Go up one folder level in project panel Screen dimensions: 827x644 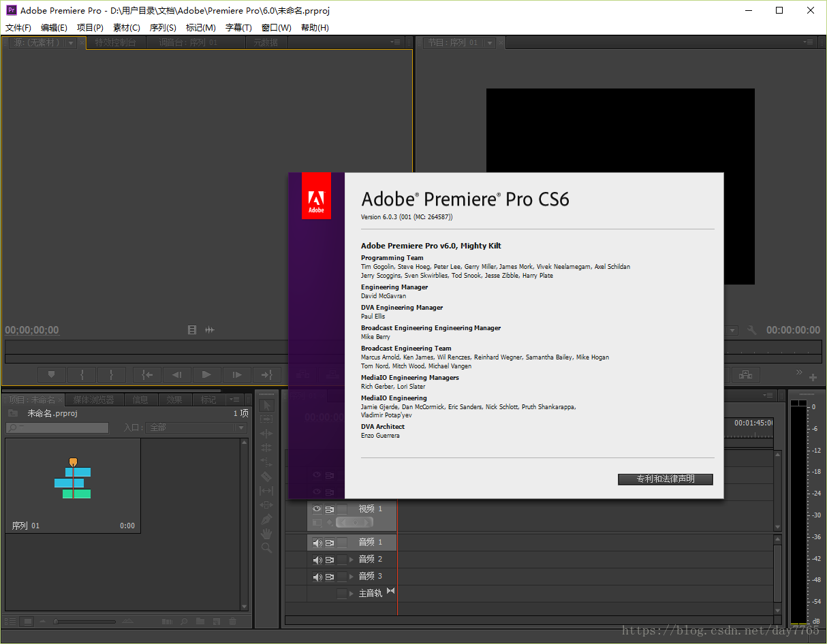[x=12, y=413]
